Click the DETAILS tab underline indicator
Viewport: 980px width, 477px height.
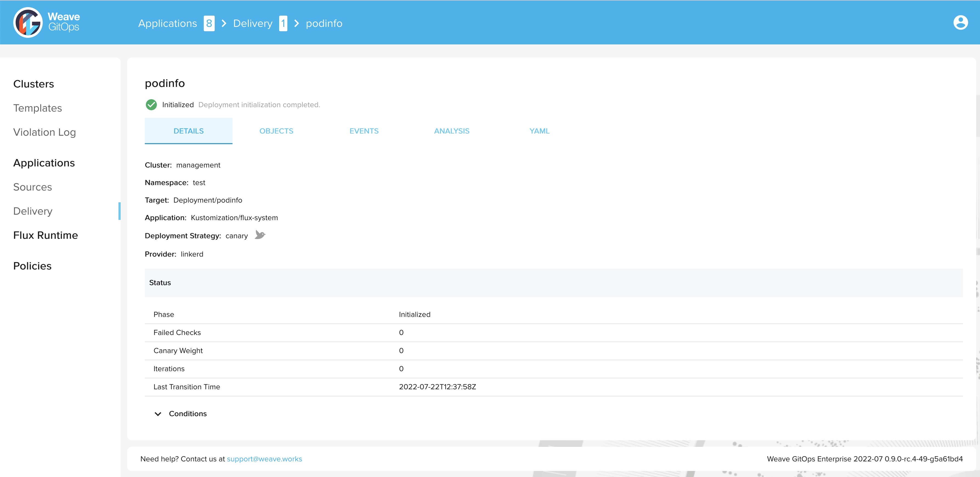click(189, 143)
